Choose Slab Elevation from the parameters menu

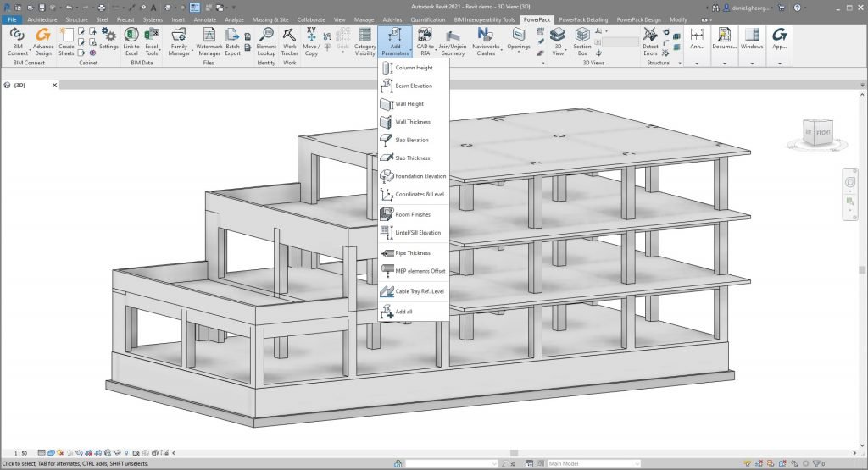tap(414, 140)
